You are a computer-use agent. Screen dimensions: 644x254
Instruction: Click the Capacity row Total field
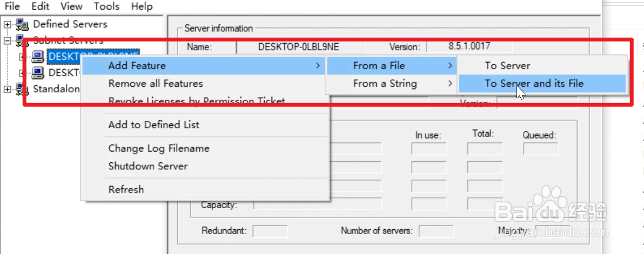click(x=485, y=204)
